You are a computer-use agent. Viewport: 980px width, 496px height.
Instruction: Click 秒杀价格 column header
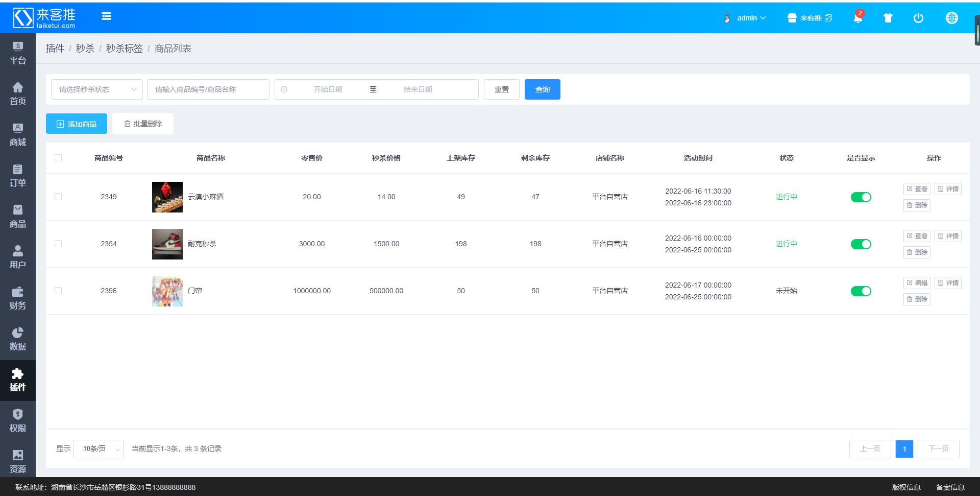pyautogui.click(x=386, y=158)
